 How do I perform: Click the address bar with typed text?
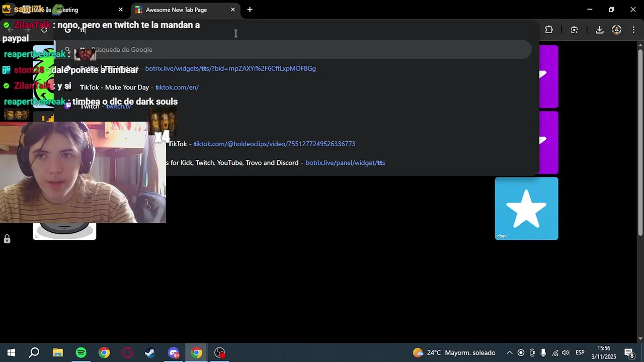pos(297,30)
